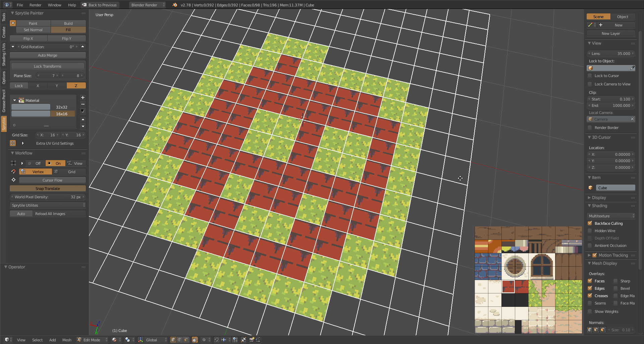Click the UV grid toggle icon
This screenshot has width=644, height=344.
coord(13,143)
